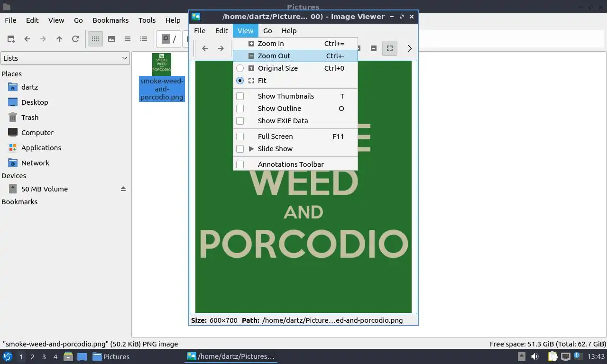The width and height of the screenshot is (607, 364).
Task: Go forward in the file manager toolbar
Action: click(43, 39)
